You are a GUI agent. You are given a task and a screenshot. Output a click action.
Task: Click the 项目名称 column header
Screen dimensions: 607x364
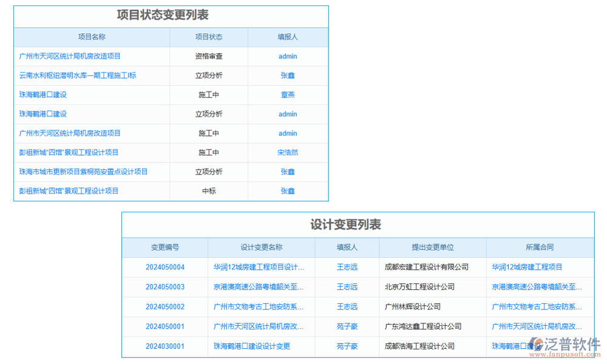[92, 37]
